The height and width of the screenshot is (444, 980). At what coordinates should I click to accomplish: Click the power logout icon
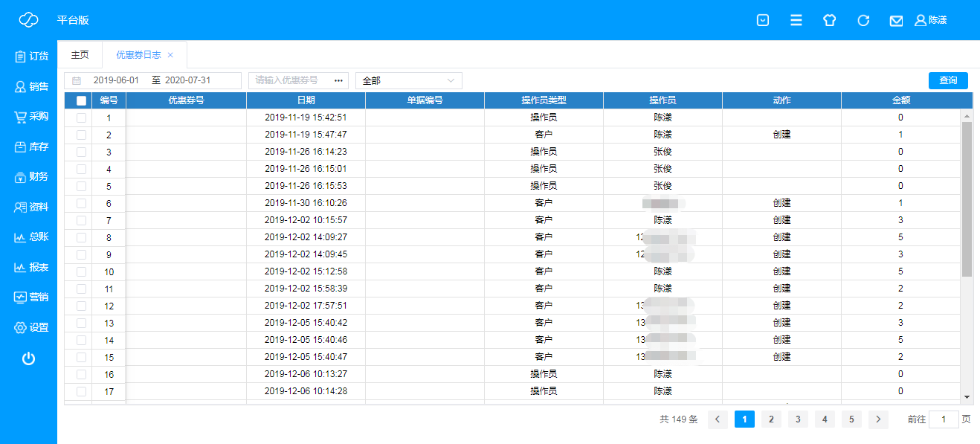[28, 359]
